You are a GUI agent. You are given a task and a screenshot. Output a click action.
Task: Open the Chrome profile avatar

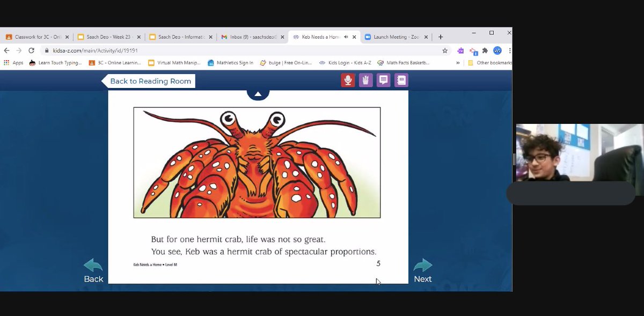(497, 50)
